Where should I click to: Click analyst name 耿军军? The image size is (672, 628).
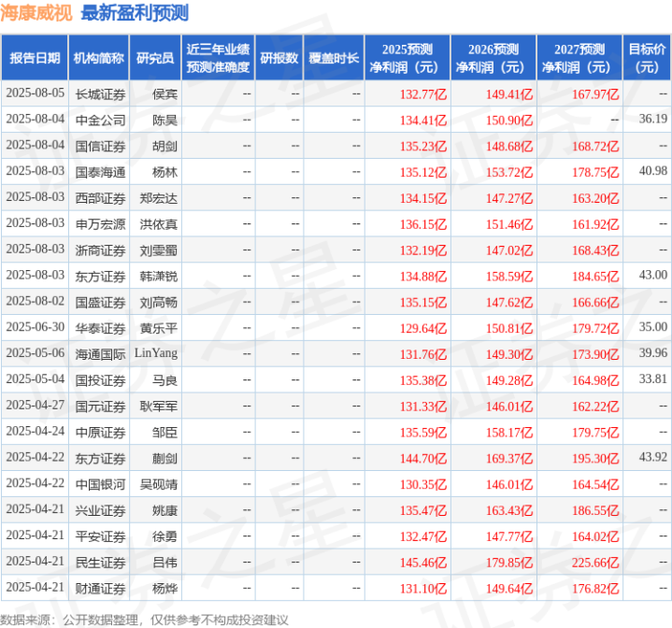click(158, 407)
